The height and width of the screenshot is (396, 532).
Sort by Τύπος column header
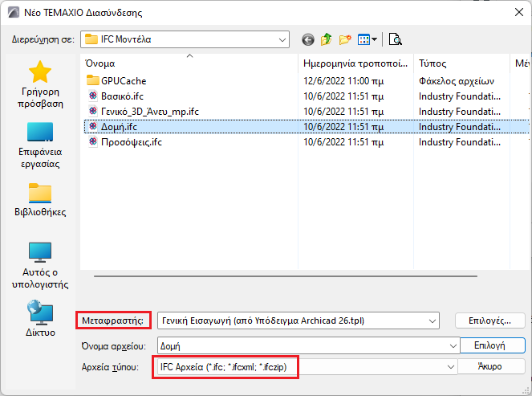click(461, 63)
